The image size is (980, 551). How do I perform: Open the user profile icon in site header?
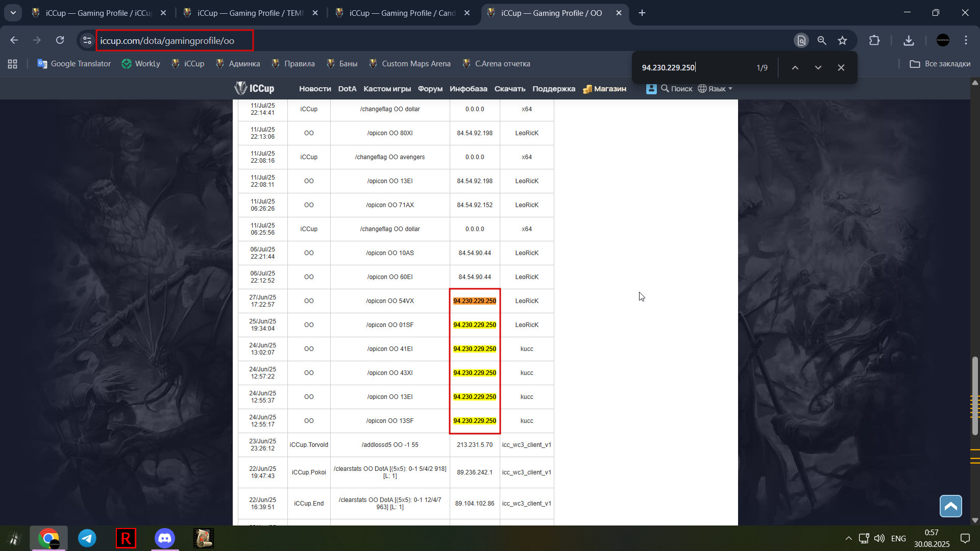[x=651, y=88]
